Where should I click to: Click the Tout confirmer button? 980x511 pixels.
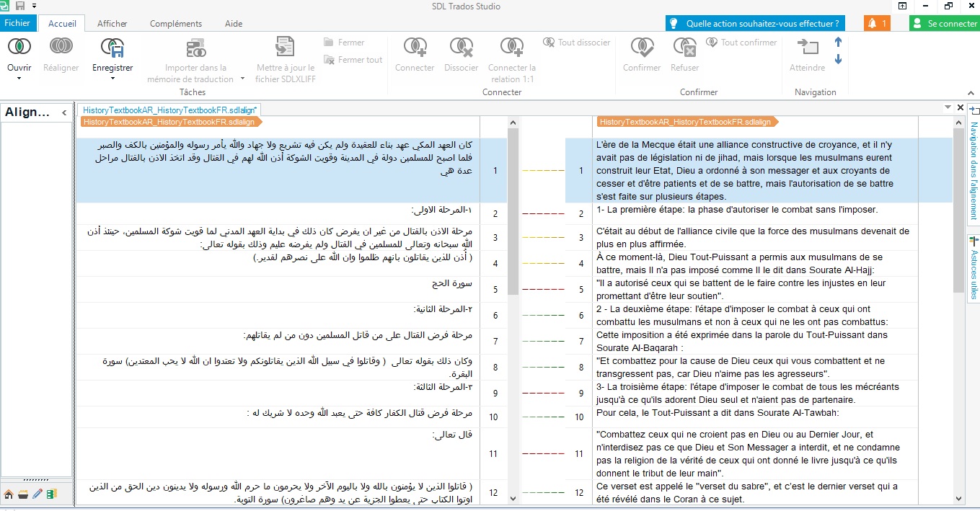(x=741, y=43)
